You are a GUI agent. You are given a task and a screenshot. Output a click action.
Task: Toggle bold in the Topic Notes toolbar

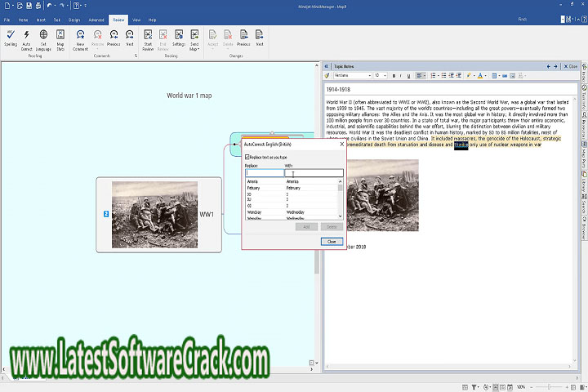pyautogui.click(x=394, y=76)
